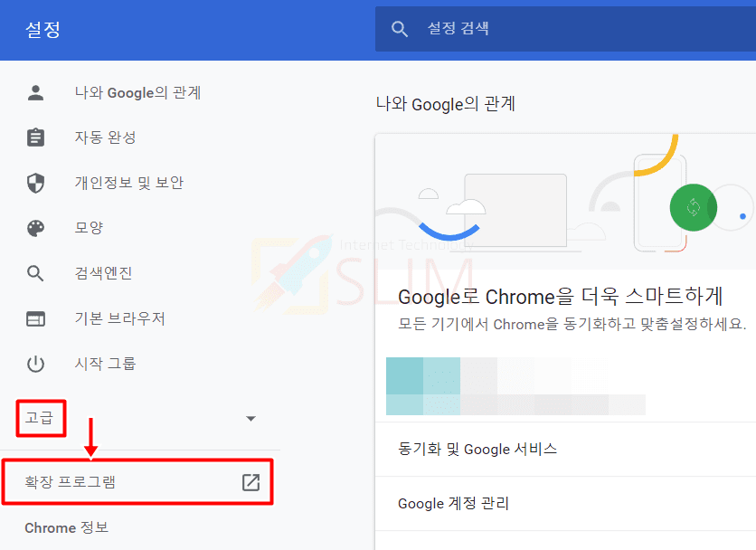
Task: Click the palette icon for 모양
Action: click(35, 228)
